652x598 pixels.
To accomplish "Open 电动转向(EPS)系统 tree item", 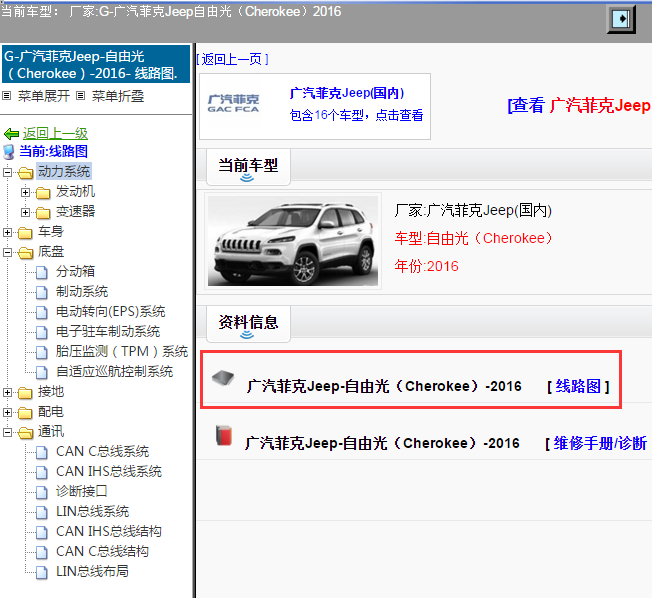I will 111,311.
